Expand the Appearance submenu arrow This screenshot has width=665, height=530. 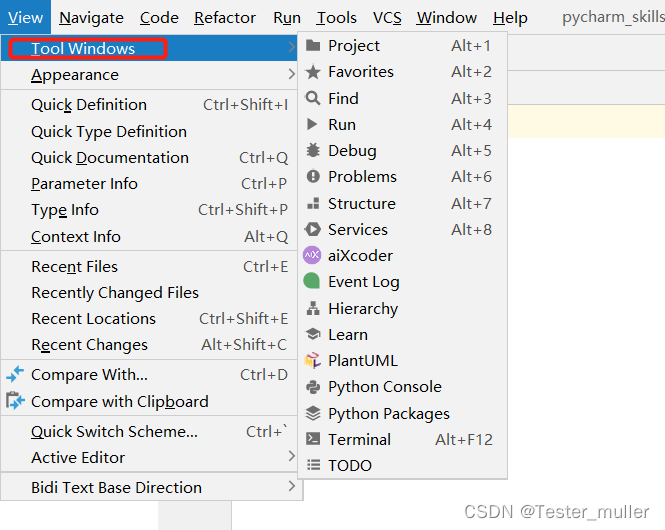pos(291,74)
